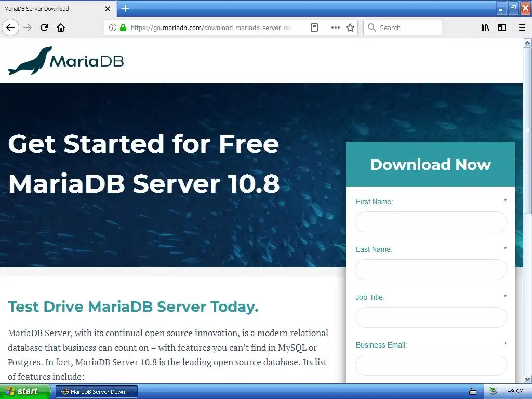Viewport: 532px width, 399px height.
Task: Toggle reader view icon in address bar
Action: point(314,28)
